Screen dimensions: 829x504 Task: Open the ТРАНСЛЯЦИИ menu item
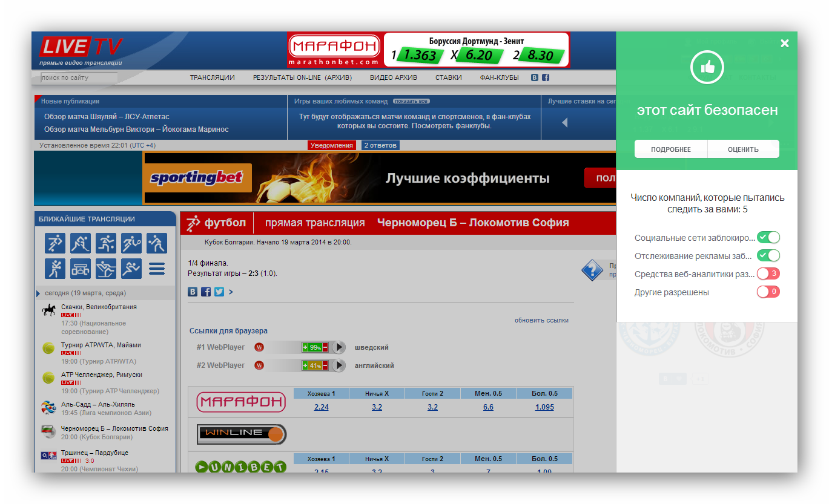coord(212,77)
